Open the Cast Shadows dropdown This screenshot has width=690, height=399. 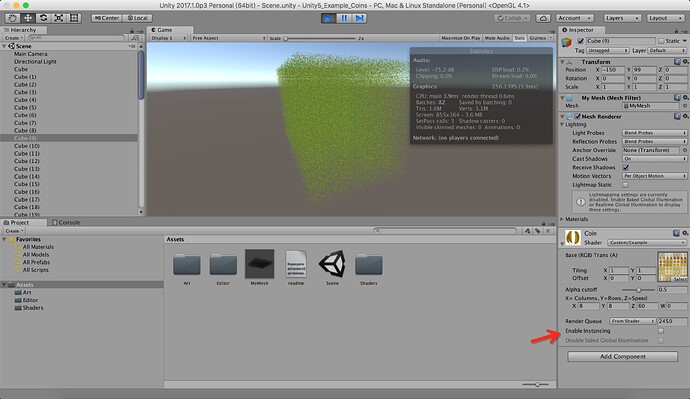(654, 159)
